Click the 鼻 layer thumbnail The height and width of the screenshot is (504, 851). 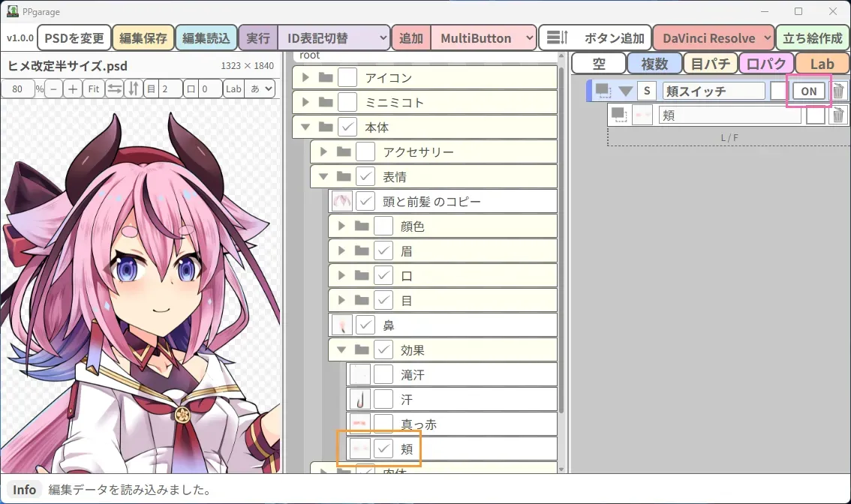342,325
